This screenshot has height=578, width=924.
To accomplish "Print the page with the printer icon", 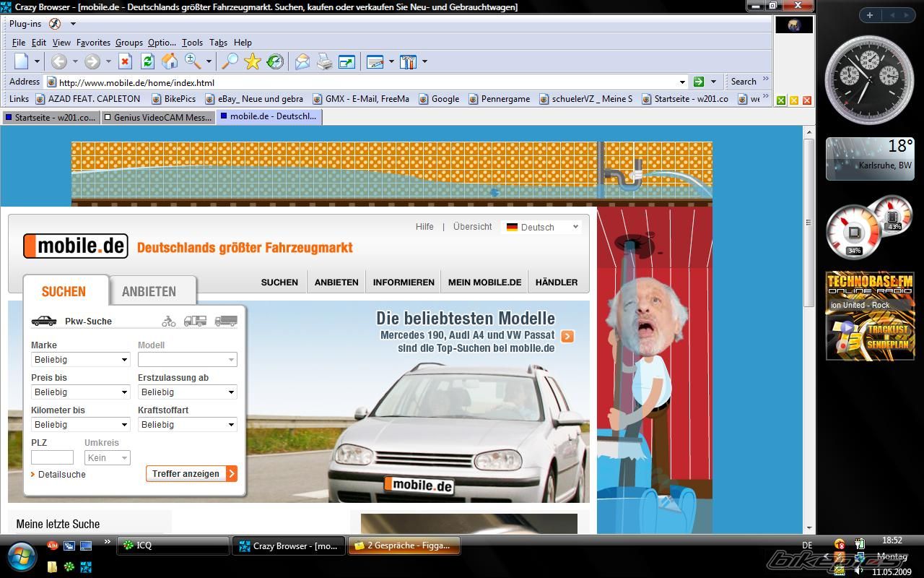I will click(325, 61).
